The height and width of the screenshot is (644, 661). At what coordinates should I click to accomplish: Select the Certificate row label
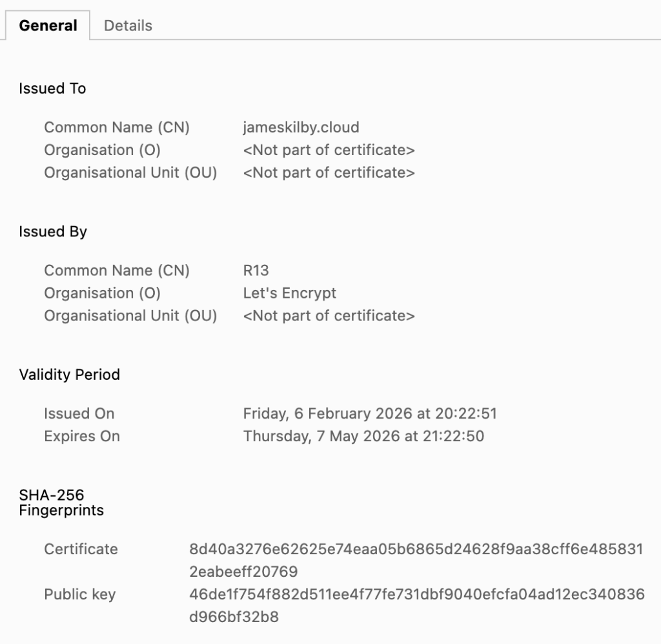[80, 549]
